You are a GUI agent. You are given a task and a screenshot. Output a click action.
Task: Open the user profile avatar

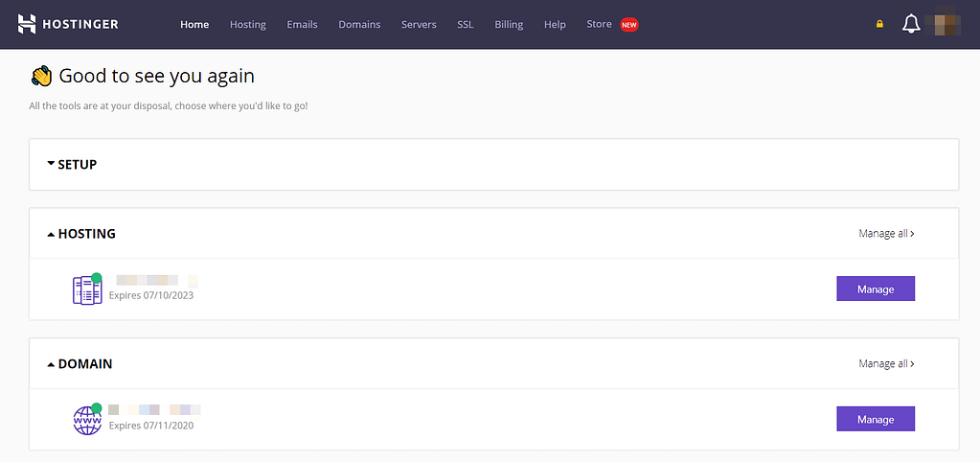tap(946, 25)
